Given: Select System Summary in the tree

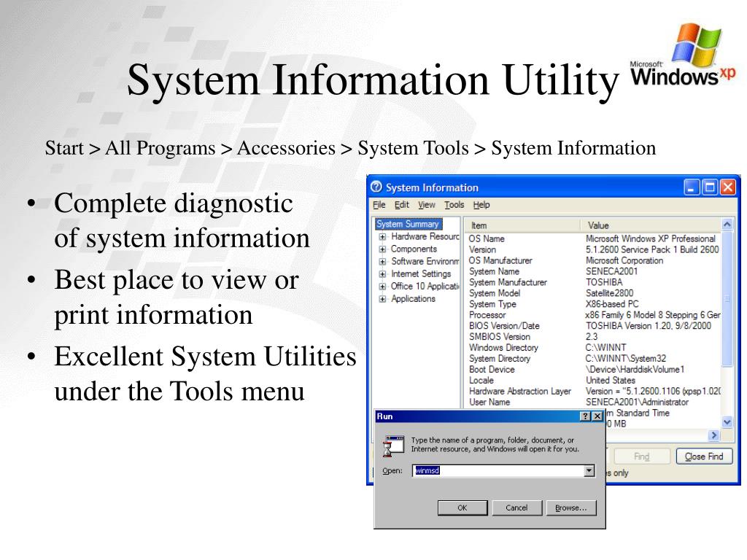Looking at the screenshot, I should [x=409, y=224].
